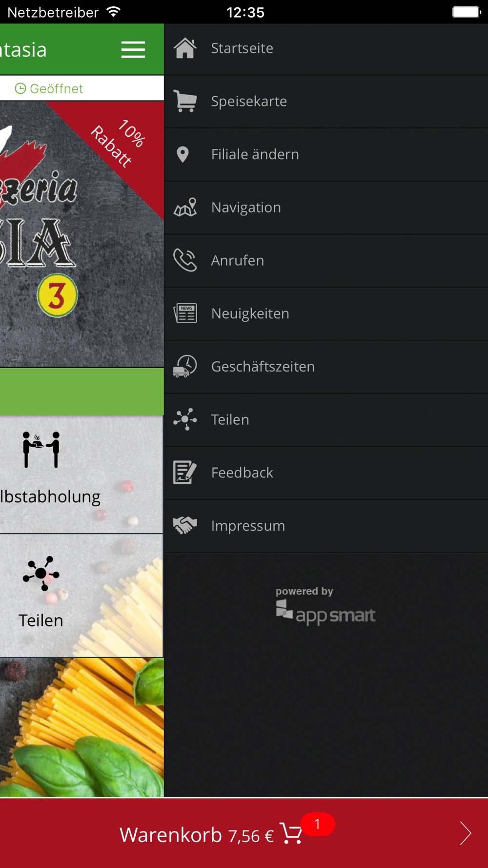Click the notepad icon next to Feedback
The height and width of the screenshot is (868, 488).
(185, 473)
